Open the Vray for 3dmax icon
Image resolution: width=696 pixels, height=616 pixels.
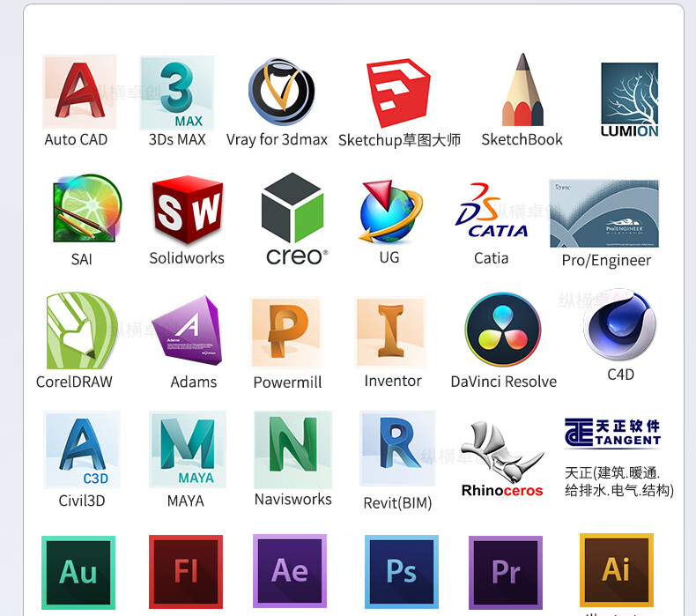click(281, 93)
